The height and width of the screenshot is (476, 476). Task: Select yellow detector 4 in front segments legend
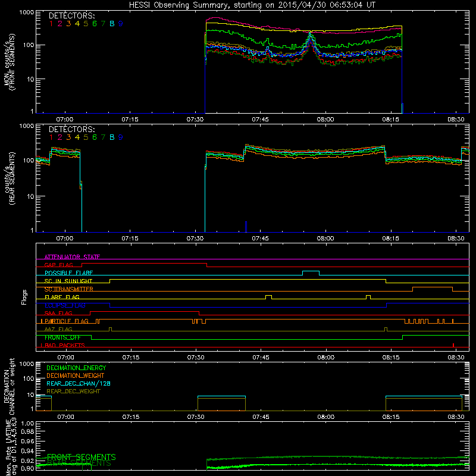point(77,23)
